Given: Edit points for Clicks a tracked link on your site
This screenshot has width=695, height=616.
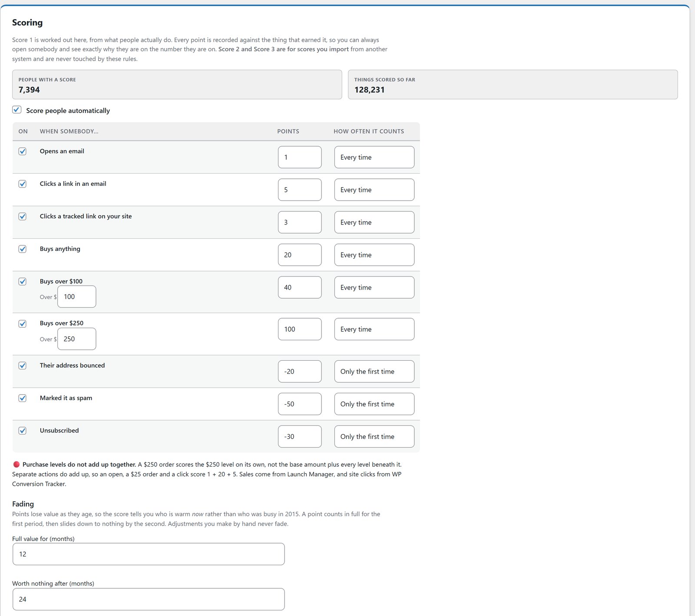Looking at the screenshot, I should [300, 222].
